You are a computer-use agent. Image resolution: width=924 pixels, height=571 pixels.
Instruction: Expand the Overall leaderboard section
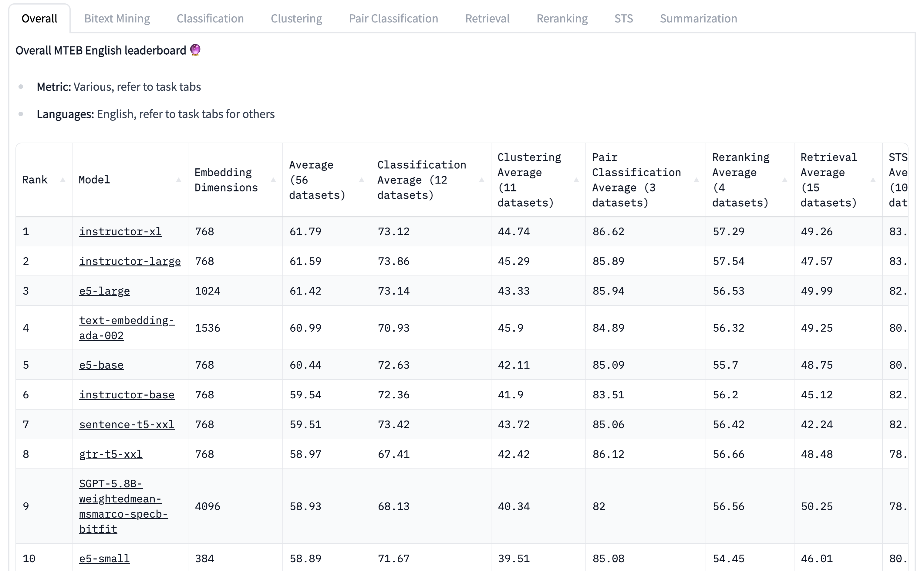tap(38, 18)
